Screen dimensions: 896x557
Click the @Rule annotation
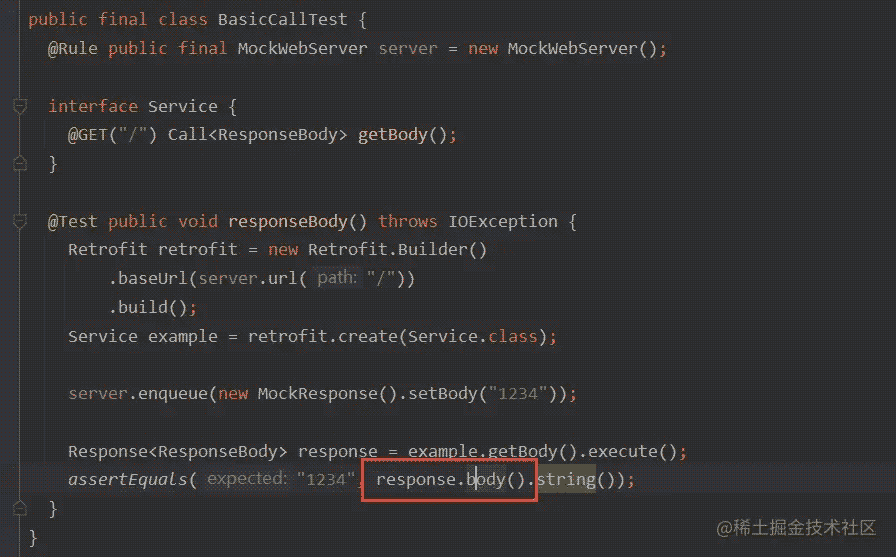tap(73, 49)
